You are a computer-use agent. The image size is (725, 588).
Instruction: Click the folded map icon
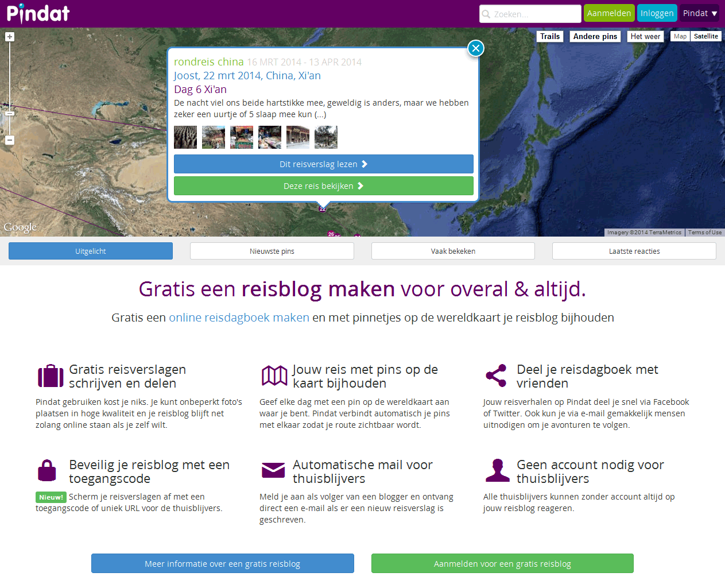click(x=274, y=376)
